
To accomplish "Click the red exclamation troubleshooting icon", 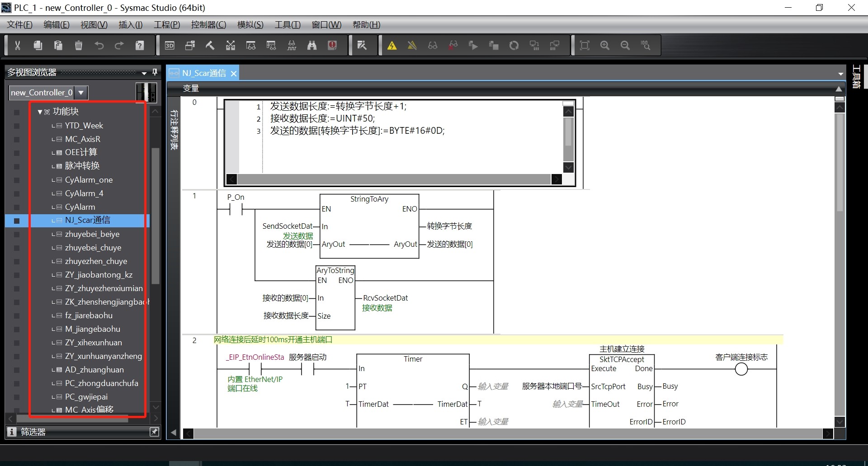I will (332, 45).
